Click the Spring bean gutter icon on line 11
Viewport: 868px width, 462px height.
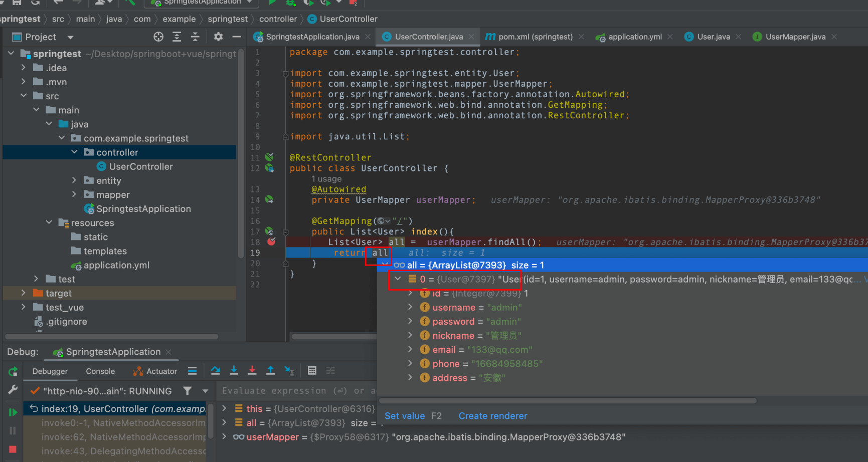coord(269,157)
